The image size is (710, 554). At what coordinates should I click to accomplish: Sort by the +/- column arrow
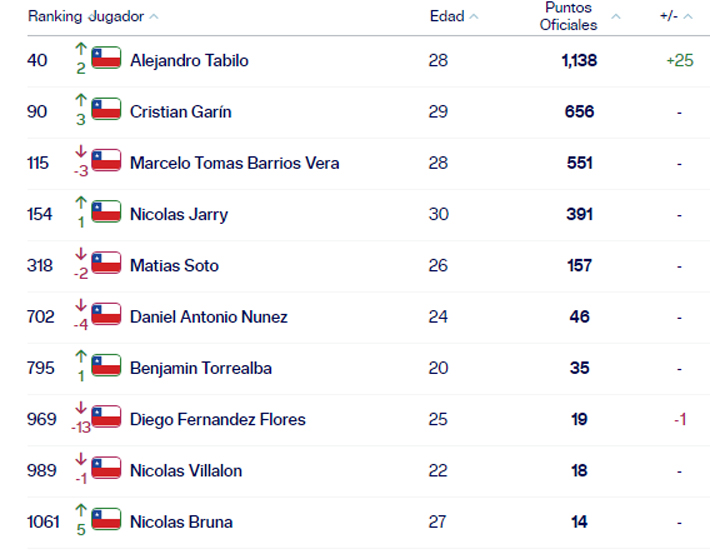coord(689,17)
